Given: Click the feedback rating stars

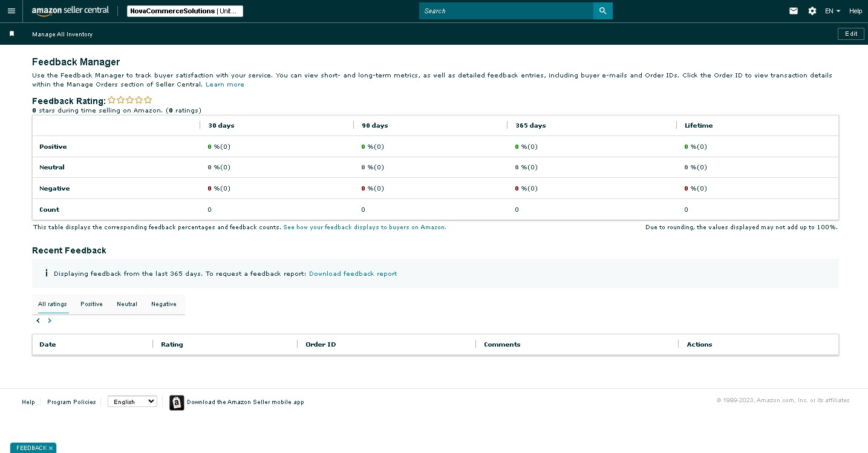Looking at the screenshot, I should (130, 100).
